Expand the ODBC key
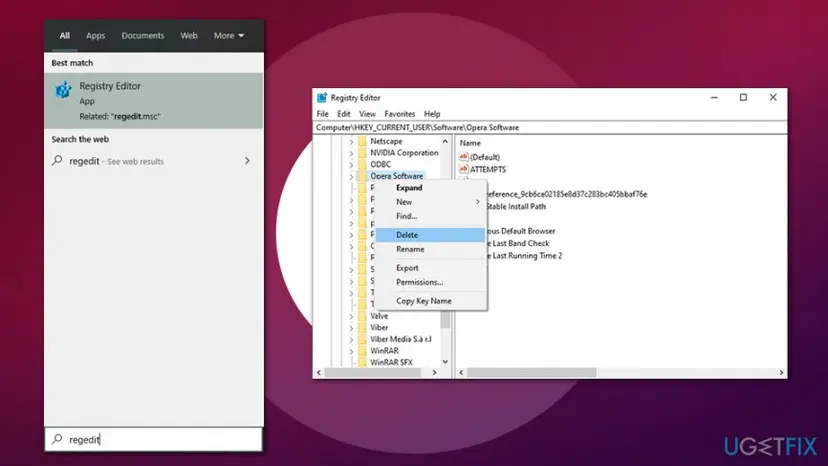Screen dimensions: 828x466 [x=351, y=165]
